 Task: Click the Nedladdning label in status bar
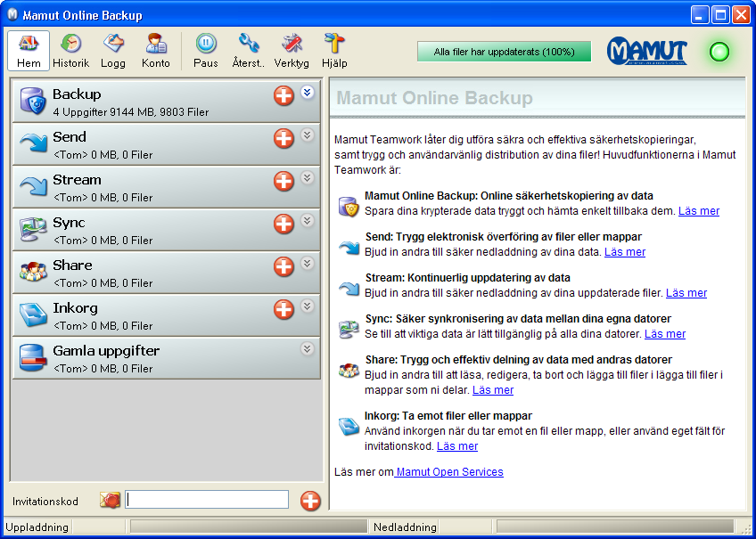click(x=405, y=527)
